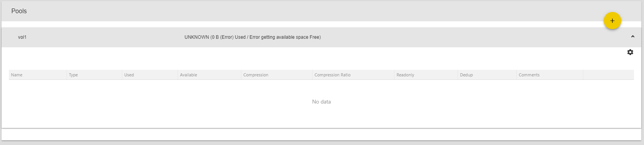Click the Compression column header

pos(256,75)
